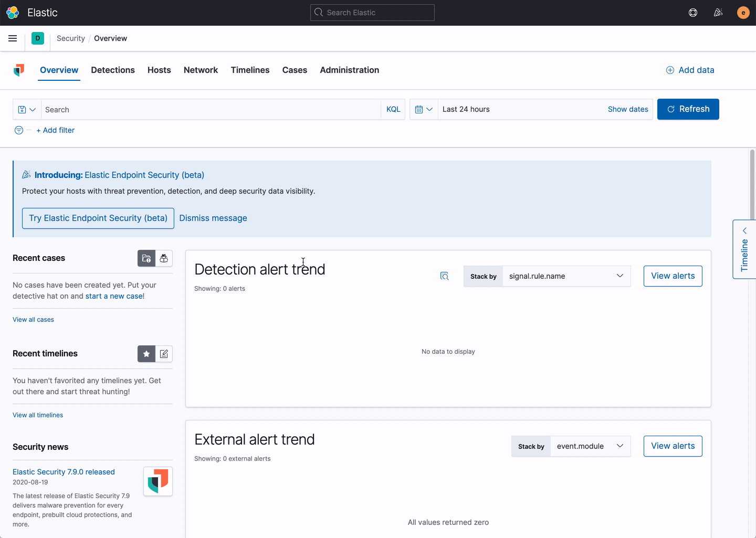Click inside the Search query field
Screen dimensions: 756x538
coord(210,109)
